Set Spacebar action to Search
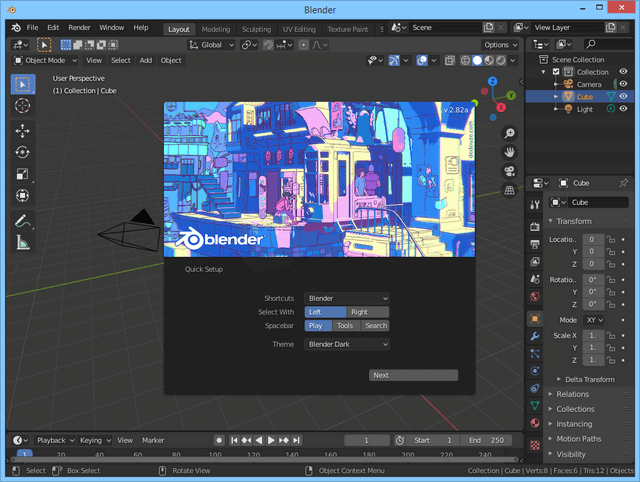The height and width of the screenshot is (482, 640). pos(375,326)
